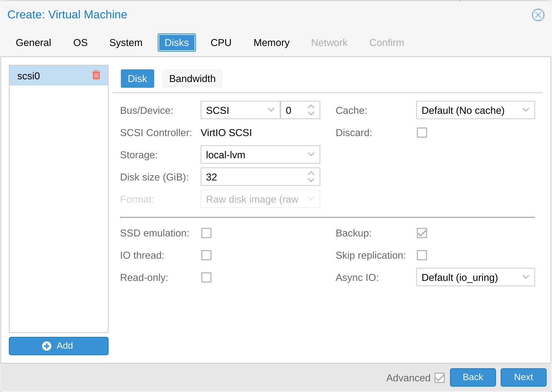The width and height of the screenshot is (552, 392).
Task: Toggle the Advanced options checkbox
Action: point(439,378)
